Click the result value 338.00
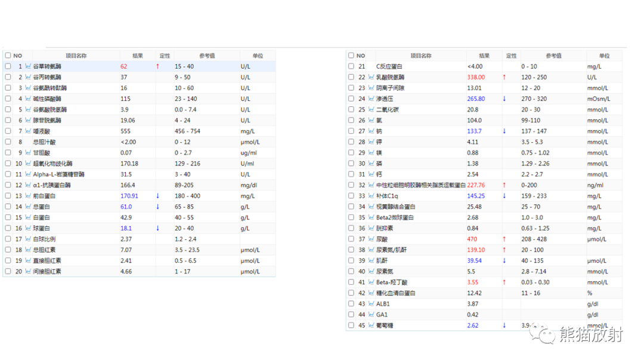The image size is (644, 363). [x=476, y=77]
